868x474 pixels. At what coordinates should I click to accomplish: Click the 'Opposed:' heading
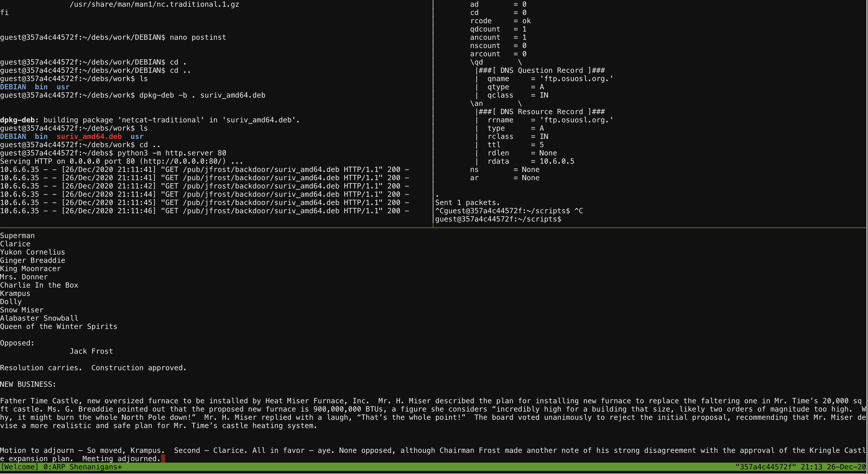[x=17, y=343]
